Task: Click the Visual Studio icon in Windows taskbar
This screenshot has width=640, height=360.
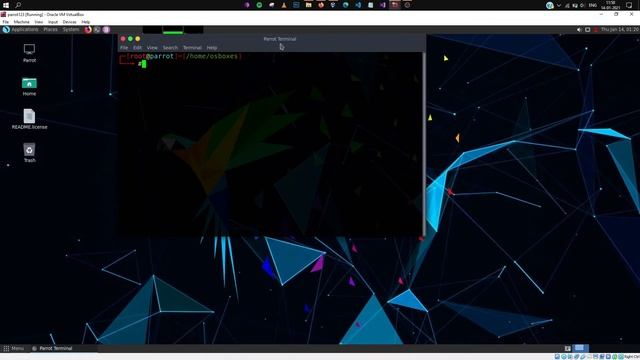Action: [382, 5]
